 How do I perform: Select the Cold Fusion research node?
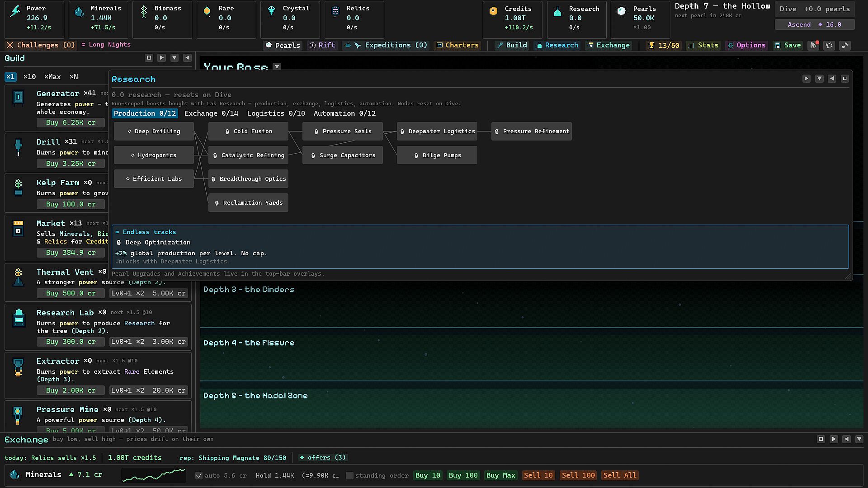tap(248, 131)
